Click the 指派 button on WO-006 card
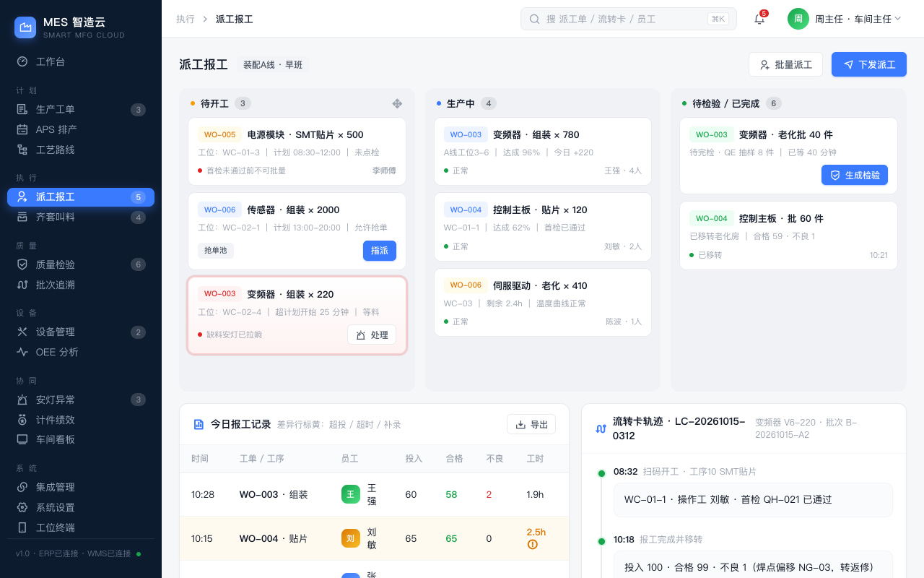Viewport: 924px width, 578px height. point(380,251)
